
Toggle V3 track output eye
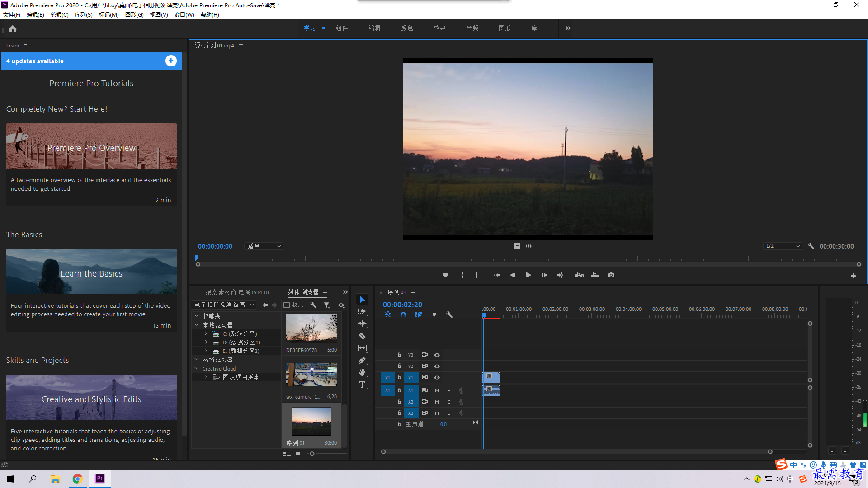click(437, 355)
